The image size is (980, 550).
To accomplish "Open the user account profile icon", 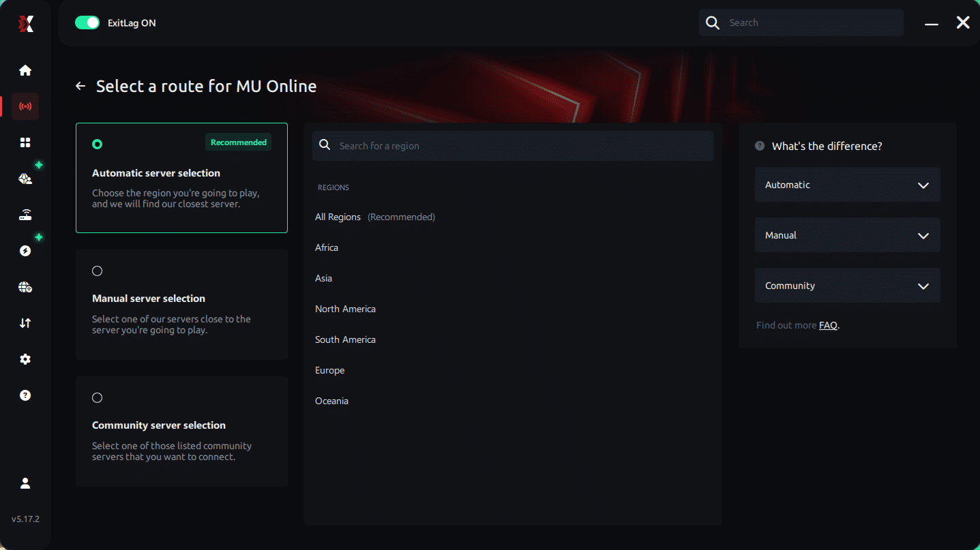I will pyautogui.click(x=25, y=483).
